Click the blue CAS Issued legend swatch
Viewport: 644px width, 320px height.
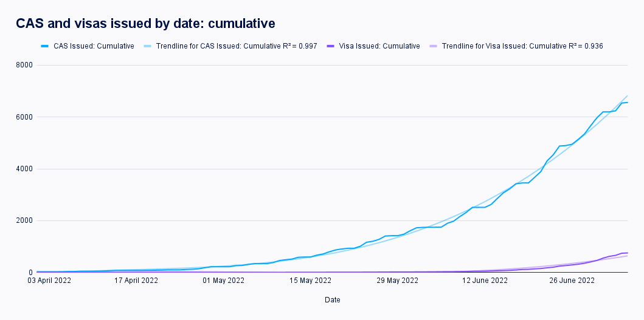click(44, 46)
